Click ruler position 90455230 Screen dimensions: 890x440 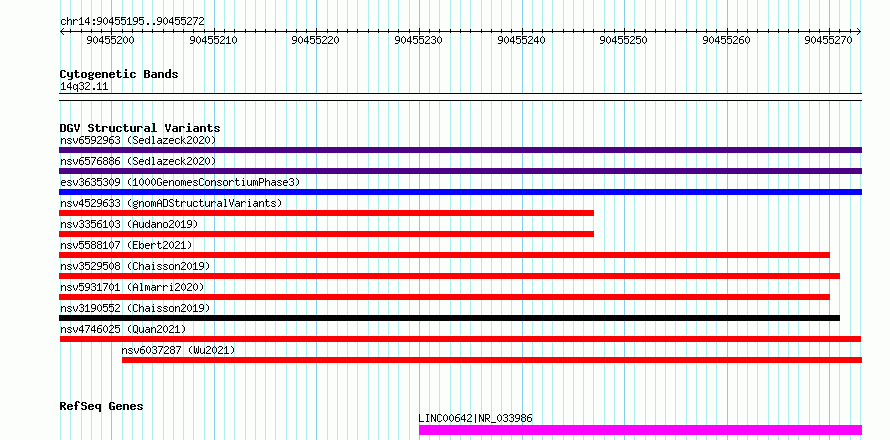[419, 40]
